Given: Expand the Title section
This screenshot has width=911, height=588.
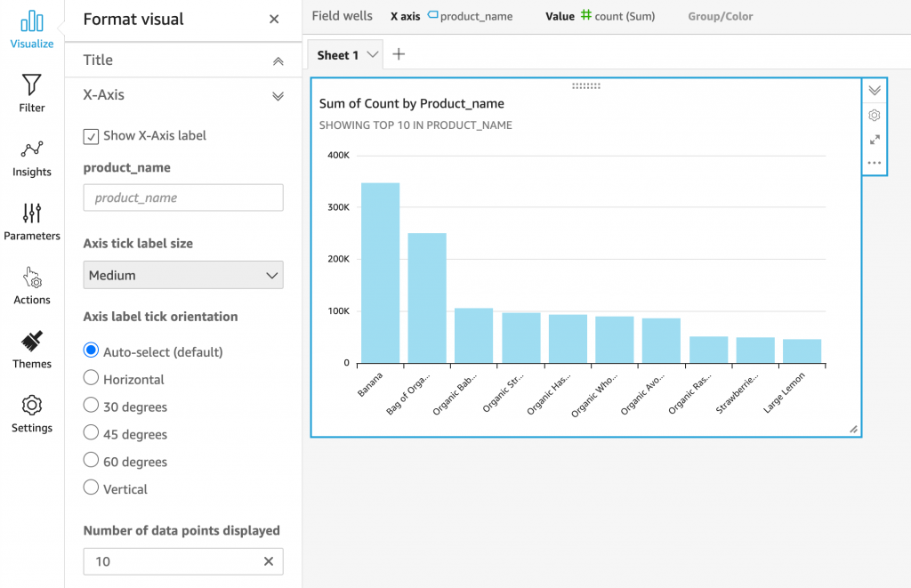Looking at the screenshot, I should coord(278,60).
